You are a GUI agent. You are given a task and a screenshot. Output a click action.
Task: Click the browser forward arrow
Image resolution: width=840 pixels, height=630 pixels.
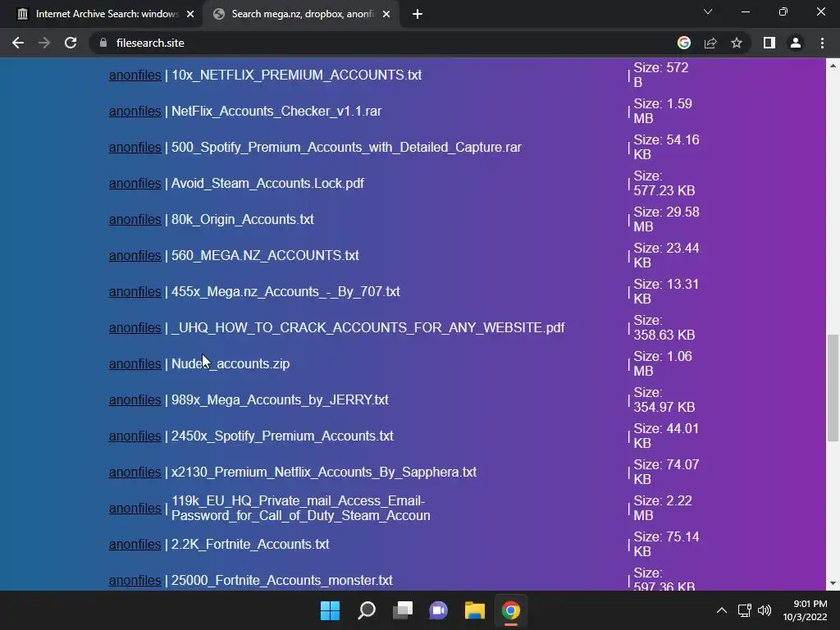tap(44, 43)
